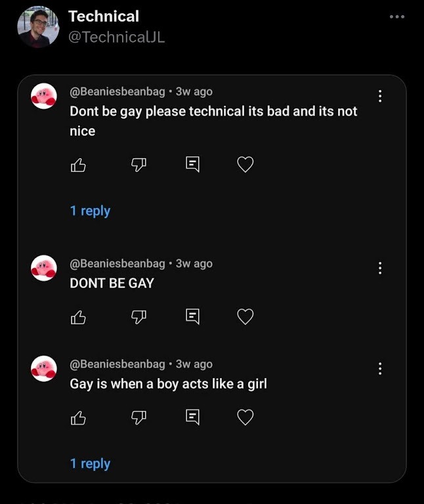Open the @TechnicalJL profile handle
Viewport: 424px width, 504px height.
pyautogui.click(x=117, y=37)
